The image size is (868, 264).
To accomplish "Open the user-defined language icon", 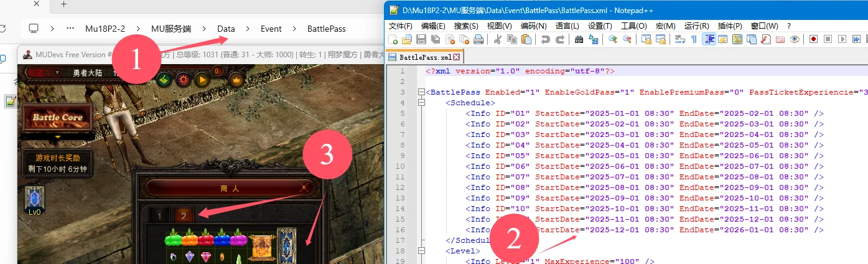I will pos(722,39).
